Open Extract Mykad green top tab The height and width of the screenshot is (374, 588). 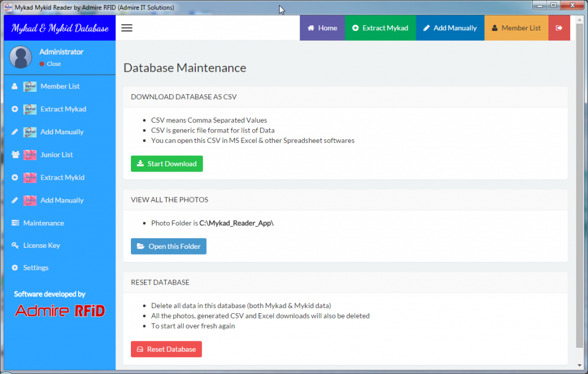coord(380,28)
